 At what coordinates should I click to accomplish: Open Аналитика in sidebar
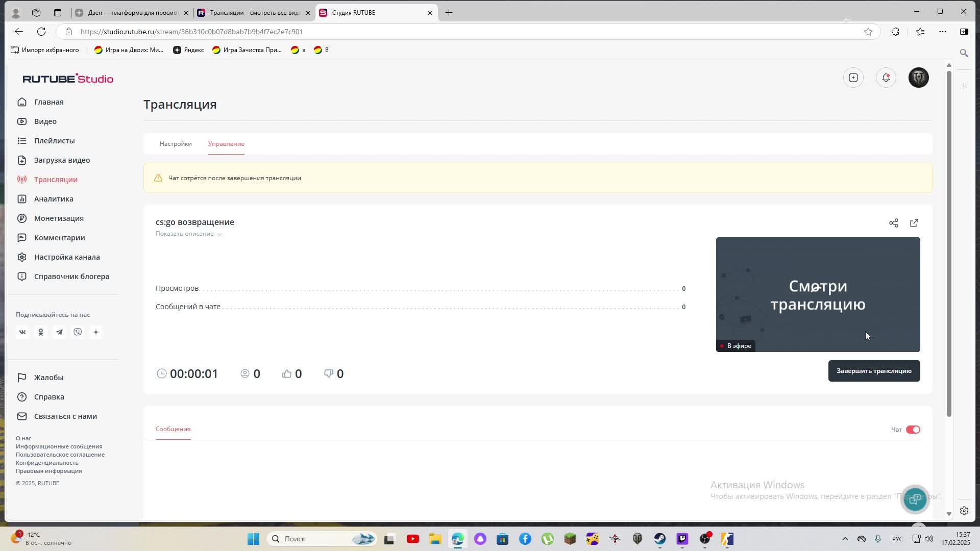click(x=54, y=199)
